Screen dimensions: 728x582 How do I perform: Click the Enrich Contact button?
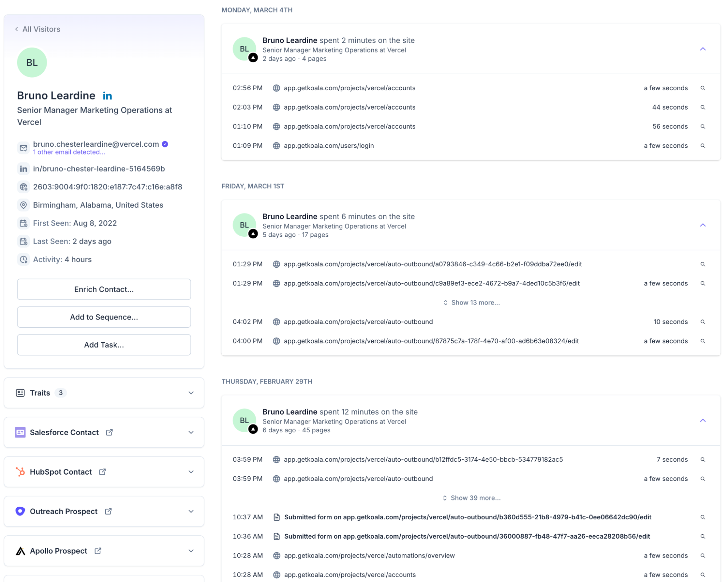104,289
